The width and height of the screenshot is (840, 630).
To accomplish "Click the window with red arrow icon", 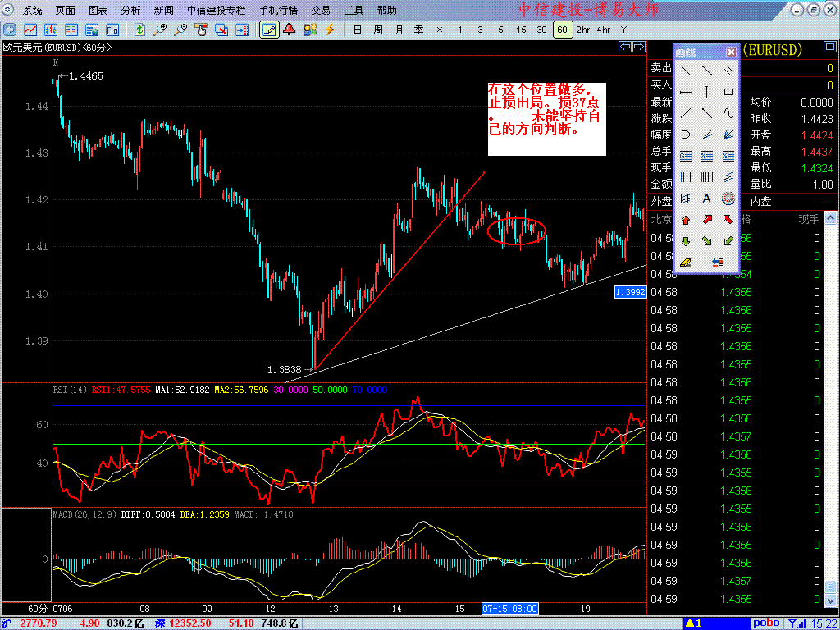I will pyautogui.click(x=221, y=30).
